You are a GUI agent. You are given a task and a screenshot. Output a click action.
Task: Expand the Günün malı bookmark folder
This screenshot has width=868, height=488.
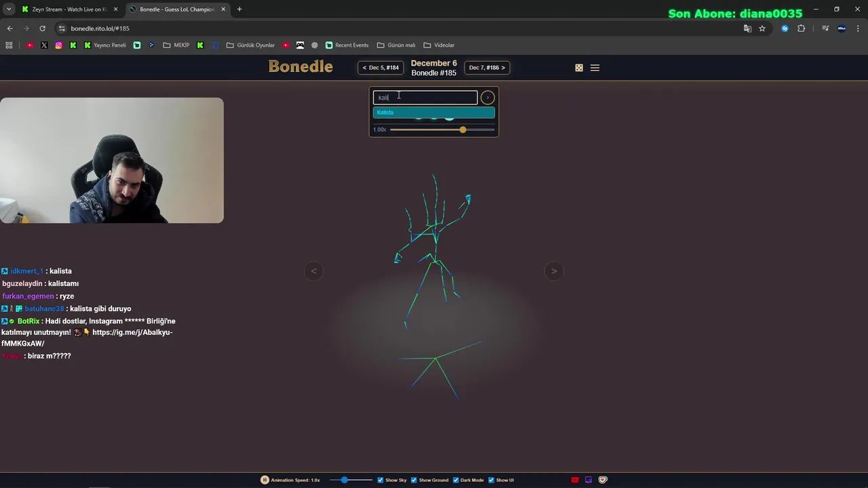point(396,45)
